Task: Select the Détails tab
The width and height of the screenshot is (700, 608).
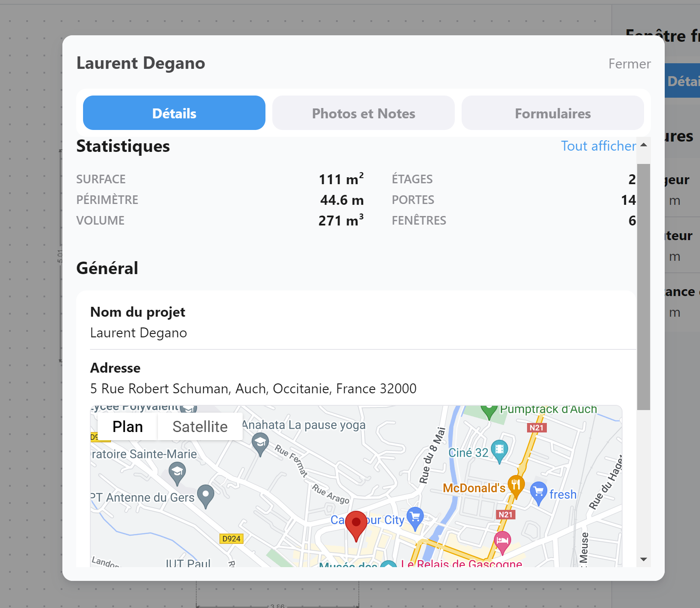Action: tap(174, 113)
